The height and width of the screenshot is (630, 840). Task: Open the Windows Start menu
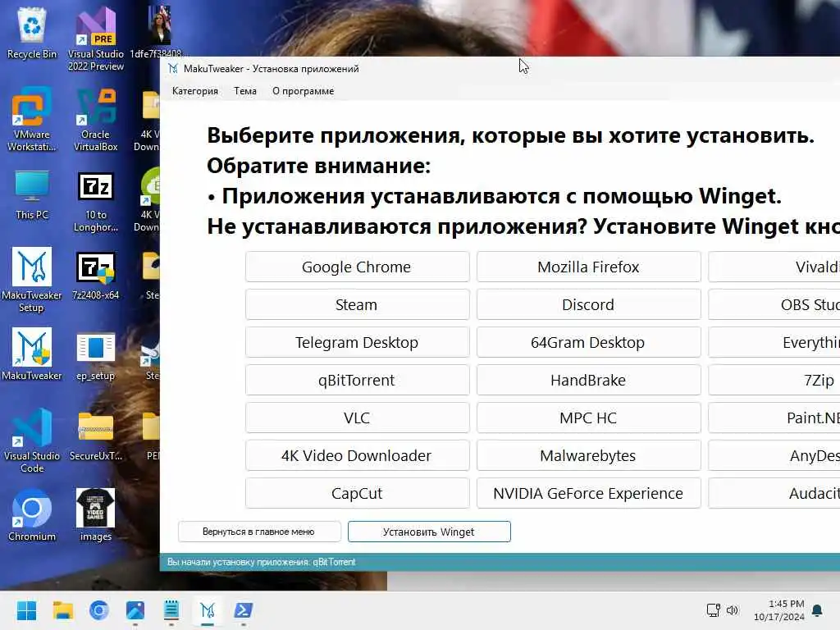[x=26, y=610]
